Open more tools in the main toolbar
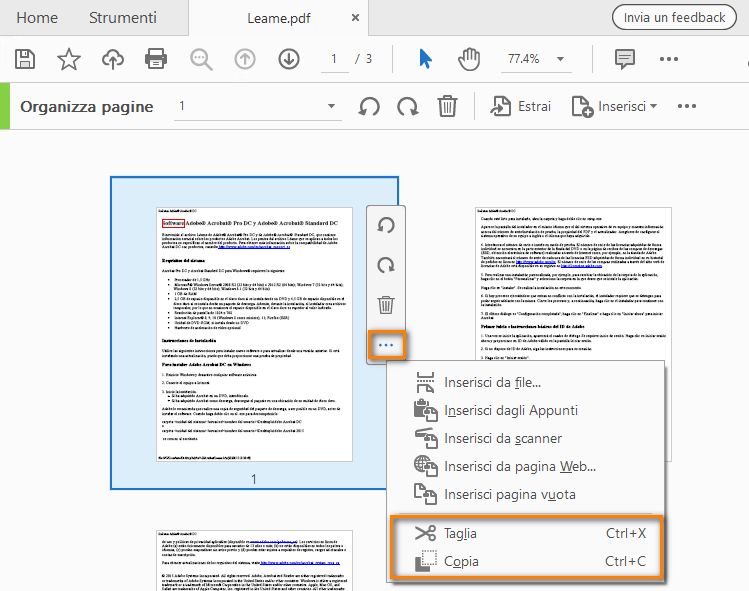749x591 pixels. [x=669, y=59]
